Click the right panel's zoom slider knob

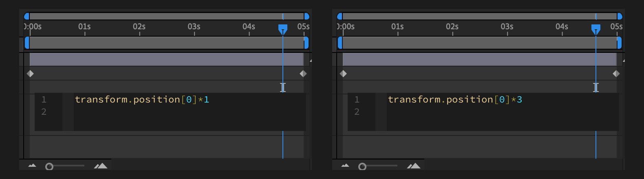(362, 166)
